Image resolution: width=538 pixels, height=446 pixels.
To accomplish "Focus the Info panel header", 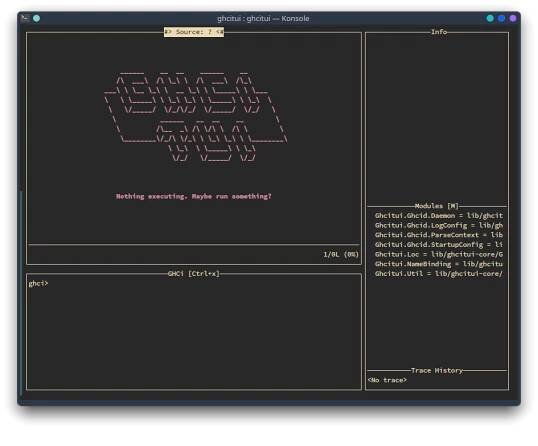I will [439, 32].
